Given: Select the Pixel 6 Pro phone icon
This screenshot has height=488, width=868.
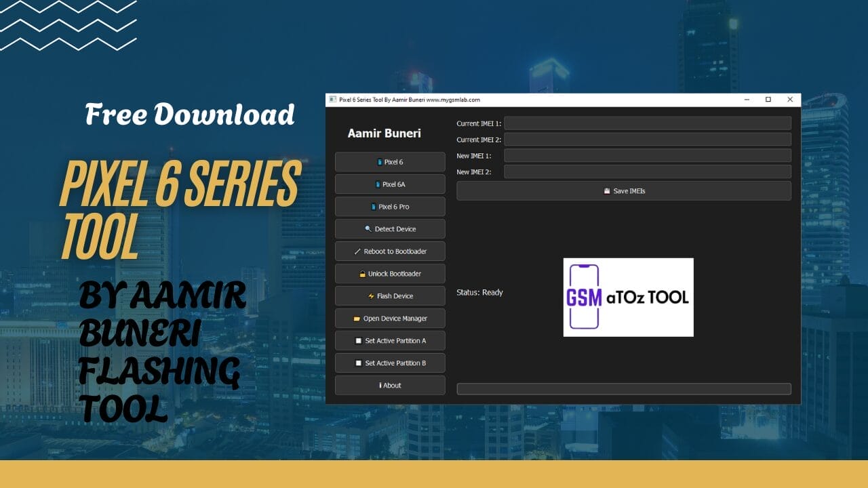Looking at the screenshot, I should coord(373,206).
